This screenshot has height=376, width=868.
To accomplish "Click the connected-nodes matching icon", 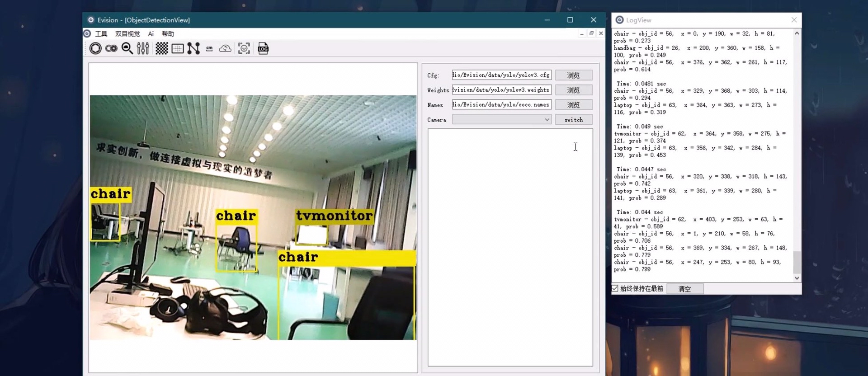I will [x=193, y=48].
